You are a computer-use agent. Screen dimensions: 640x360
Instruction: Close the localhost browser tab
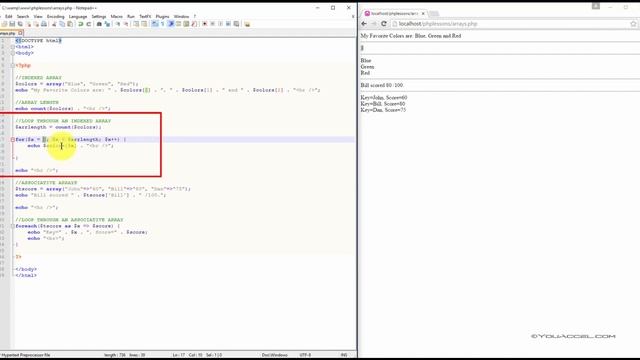click(x=423, y=13)
